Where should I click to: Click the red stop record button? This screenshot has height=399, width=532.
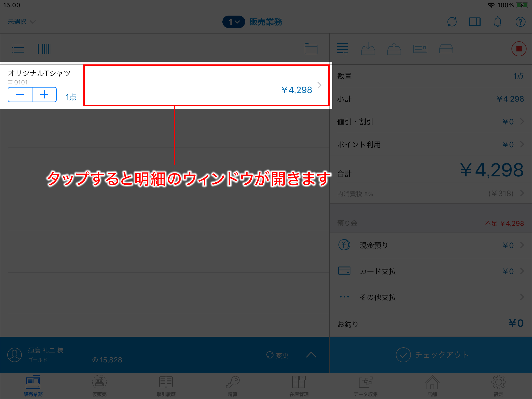(519, 49)
